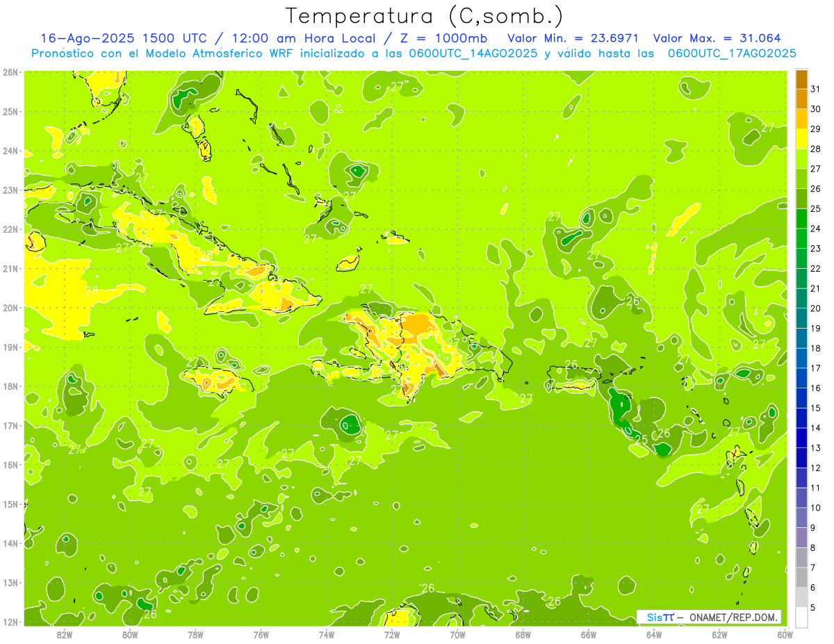Click the legend value 12
The image size is (834, 644).
(x=815, y=468)
